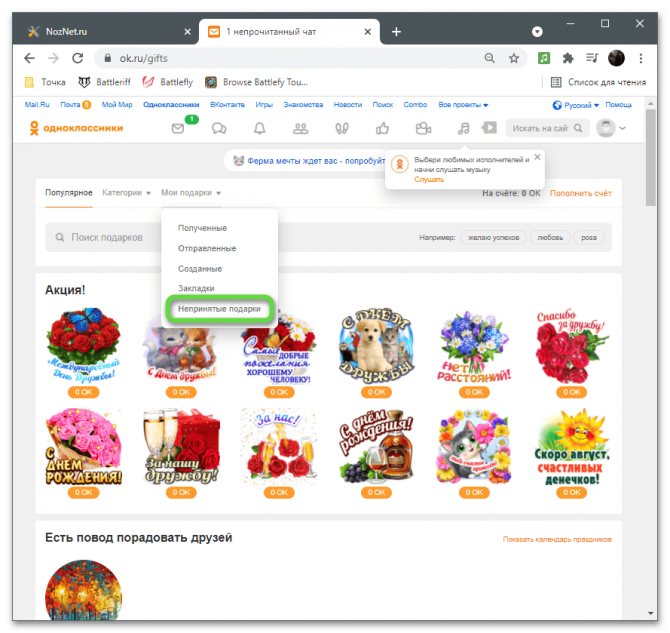
Task: Open the messages envelope icon
Action: 178,128
